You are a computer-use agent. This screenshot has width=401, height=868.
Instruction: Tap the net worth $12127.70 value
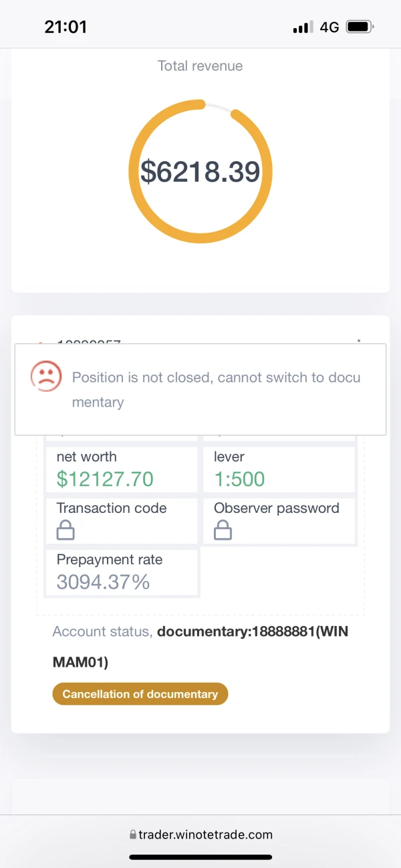point(105,479)
